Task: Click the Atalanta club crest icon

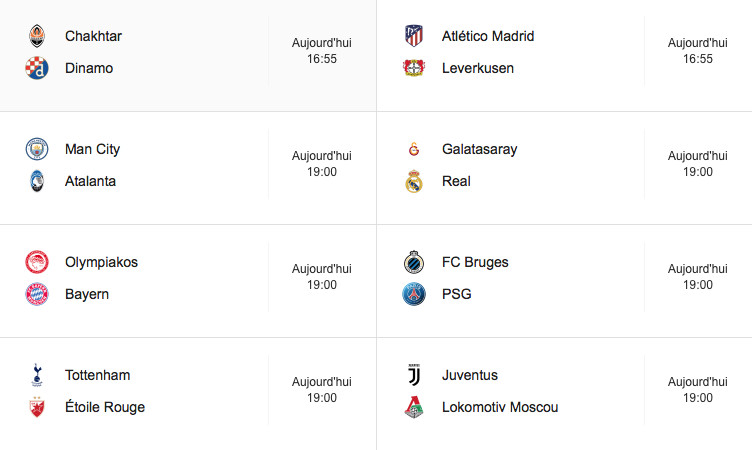Action: pyautogui.click(x=37, y=181)
